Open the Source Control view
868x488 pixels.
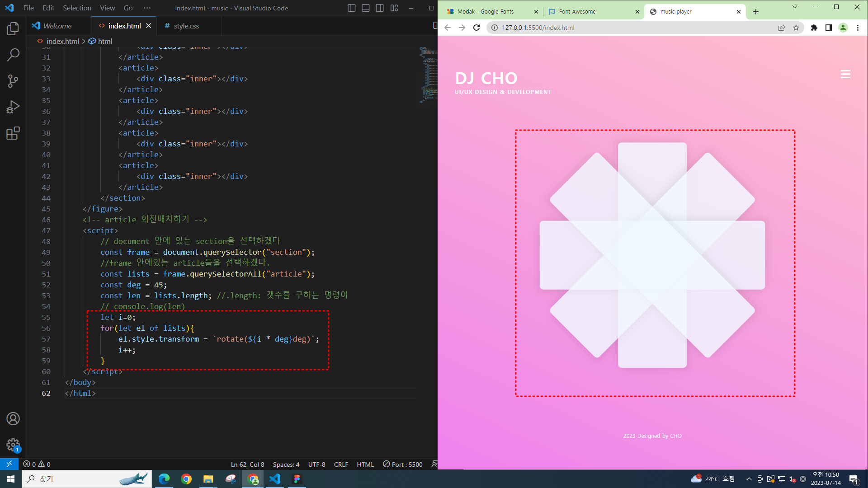pos(13,81)
